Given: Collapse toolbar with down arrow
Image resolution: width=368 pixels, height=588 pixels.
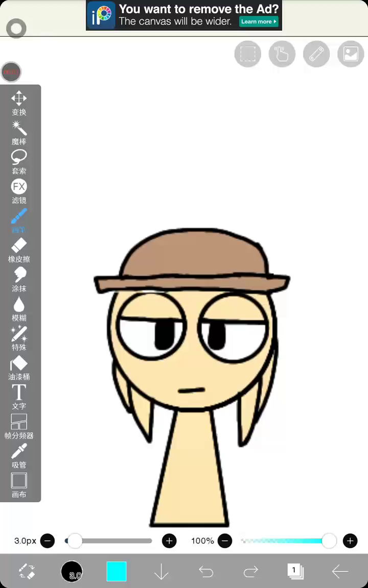Looking at the screenshot, I should [x=161, y=572].
